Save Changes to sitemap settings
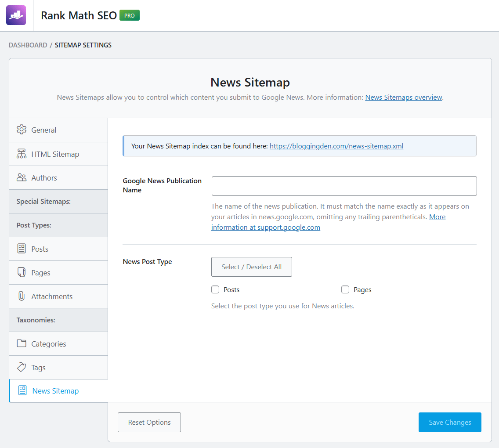 [x=450, y=422]
